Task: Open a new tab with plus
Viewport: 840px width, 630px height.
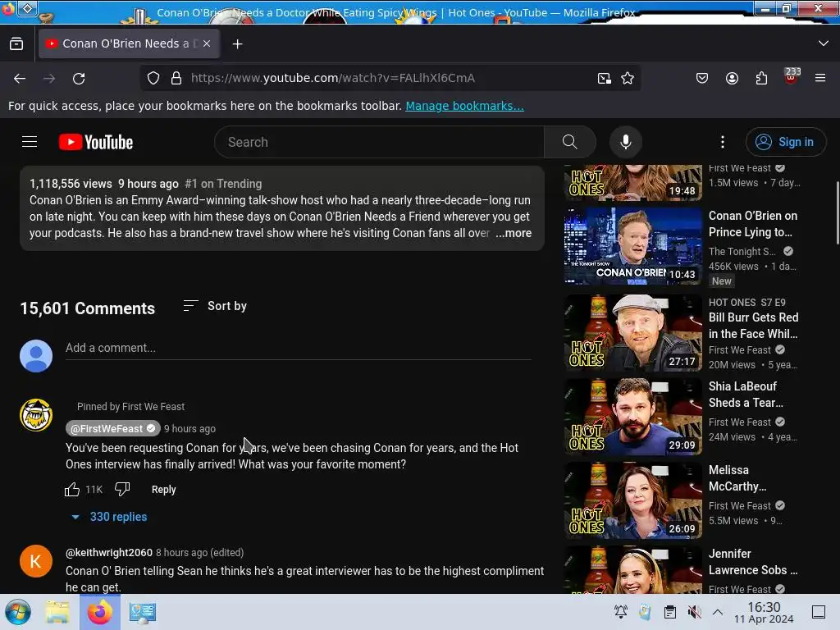Action: 237,44
